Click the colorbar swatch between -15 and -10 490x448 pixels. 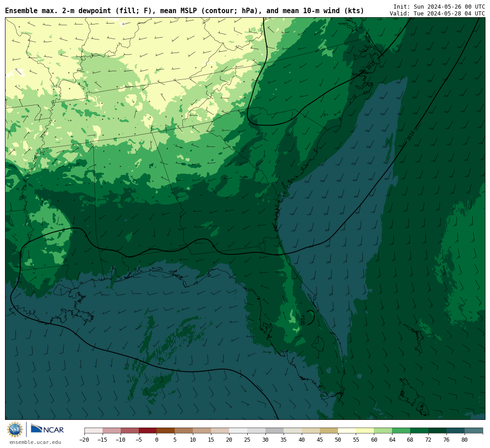pyautogui.click(x=112, y=431)
